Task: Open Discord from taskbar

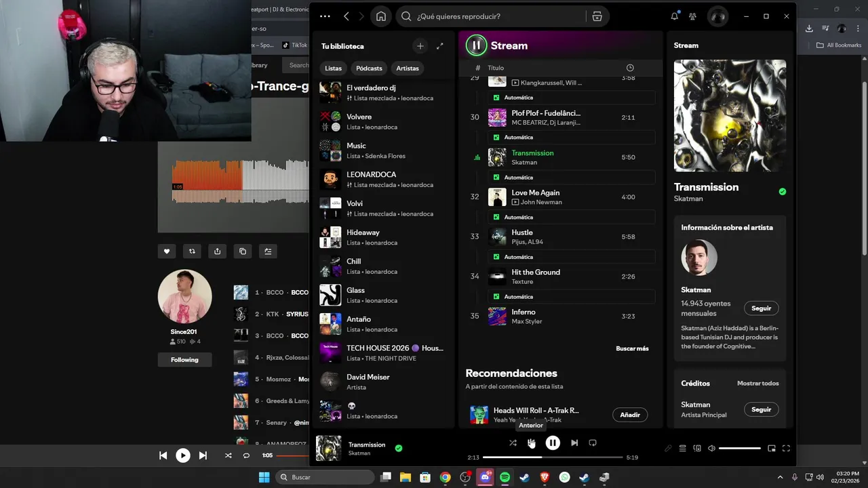Action: 485,477
